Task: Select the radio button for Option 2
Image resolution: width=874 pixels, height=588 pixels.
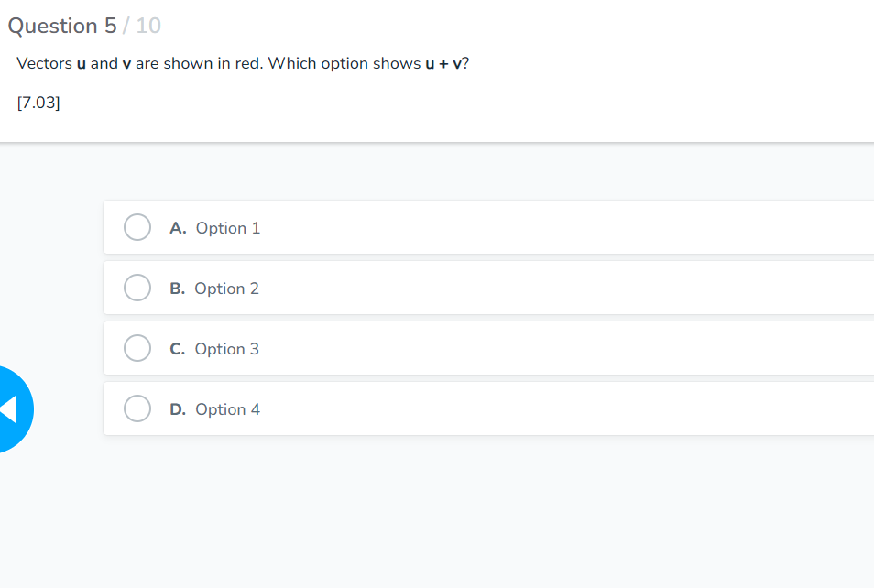Action: pyautogui.click(x=137, y=287)
